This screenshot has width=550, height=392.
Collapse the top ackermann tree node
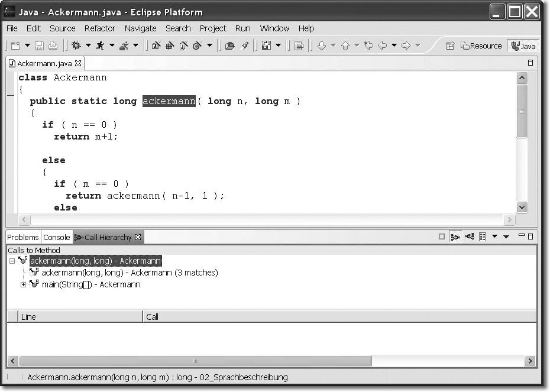12,261
